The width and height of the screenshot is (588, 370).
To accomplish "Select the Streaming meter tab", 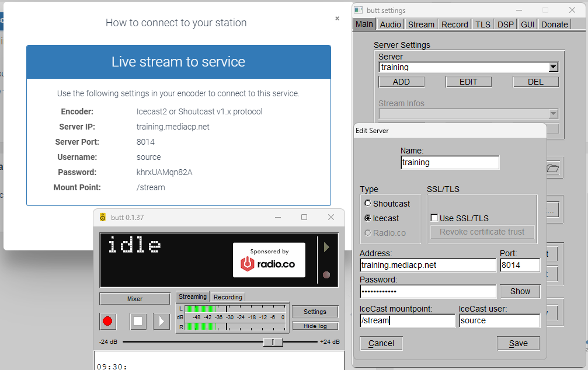I will pyautogui.click(x=192, y=296).
